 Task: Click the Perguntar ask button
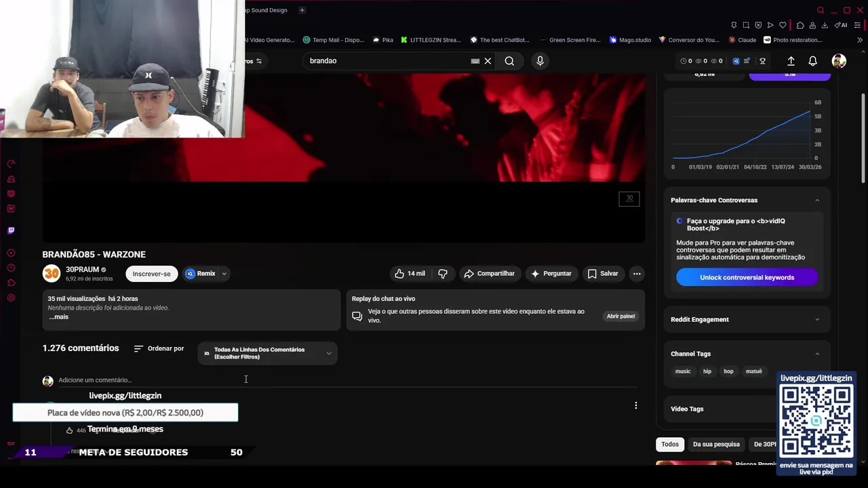pyautogui.click(x=551, y=274)
